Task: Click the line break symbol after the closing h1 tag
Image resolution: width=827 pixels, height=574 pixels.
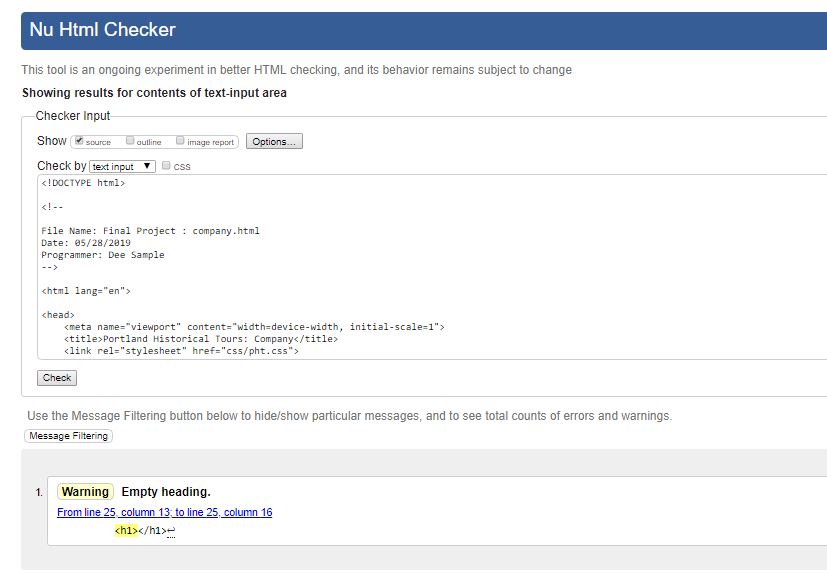Action: (x=171, y=531)
